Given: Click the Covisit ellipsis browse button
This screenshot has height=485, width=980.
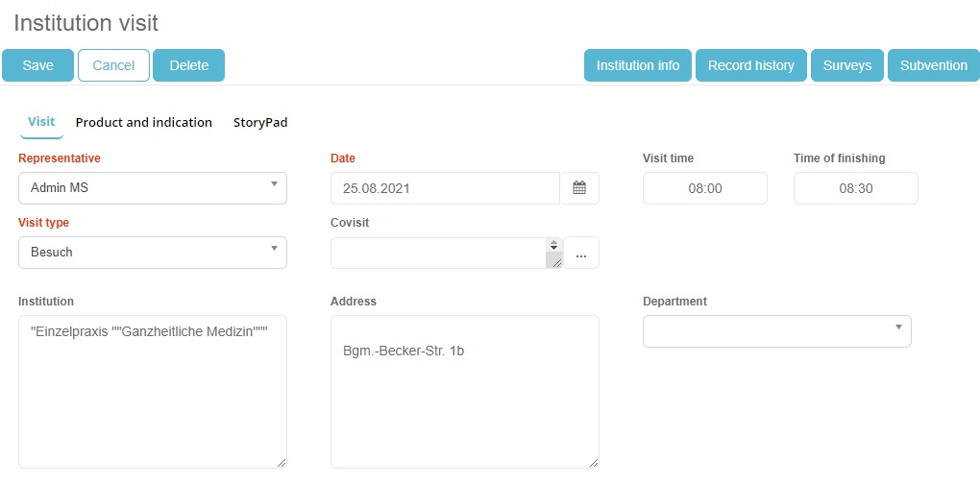Looking at the screenshot, I should (580, 254).
